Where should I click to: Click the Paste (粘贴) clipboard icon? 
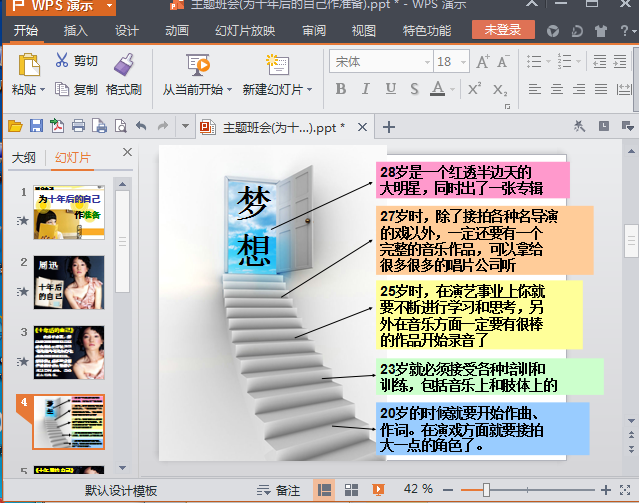pyautogui.click(x=29, y=65)
